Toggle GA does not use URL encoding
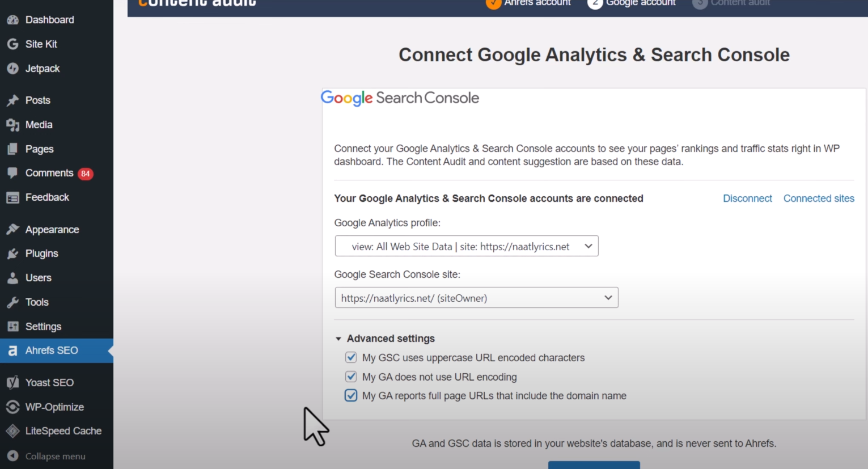868x469 pixels. (351, 377)
